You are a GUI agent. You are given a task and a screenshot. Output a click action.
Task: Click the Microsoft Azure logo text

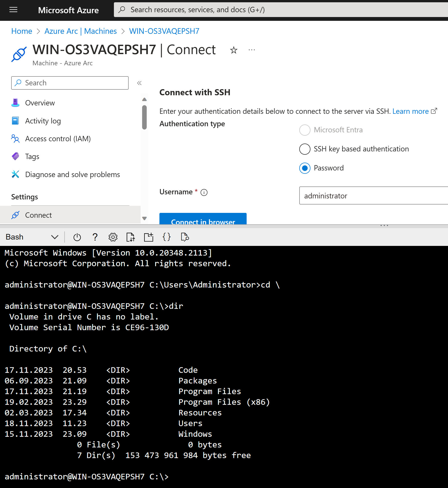(68, 10)
